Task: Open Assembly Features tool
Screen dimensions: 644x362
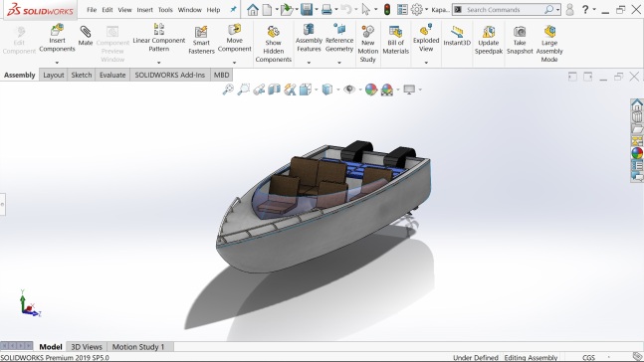Action: (309, 30)
